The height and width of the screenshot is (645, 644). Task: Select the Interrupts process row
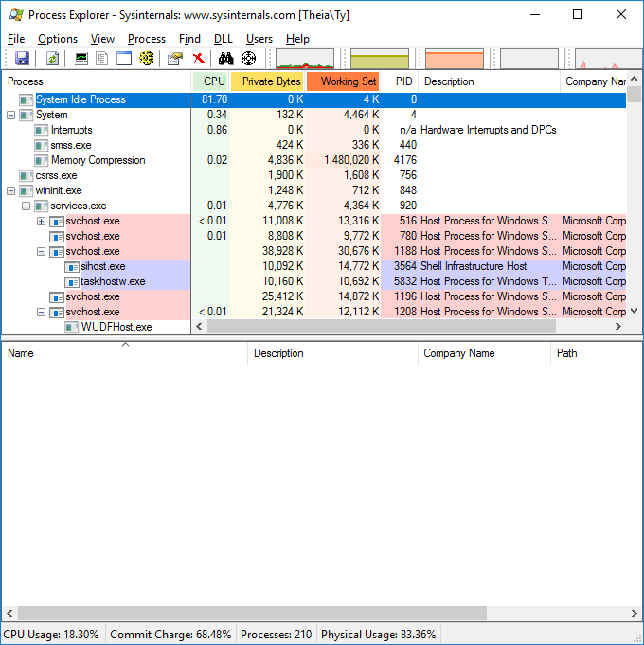click(314, 131)
